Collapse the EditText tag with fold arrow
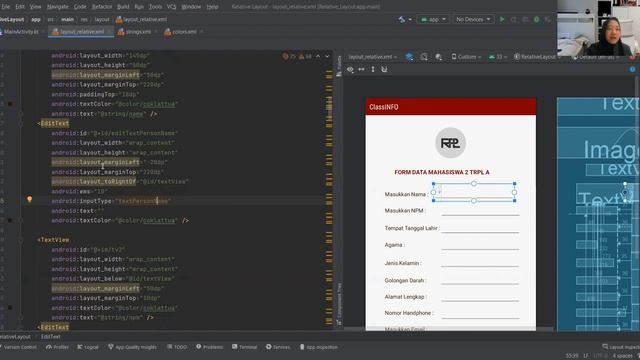This screenshot has height=360, width=640. click(x=20, y=123)
